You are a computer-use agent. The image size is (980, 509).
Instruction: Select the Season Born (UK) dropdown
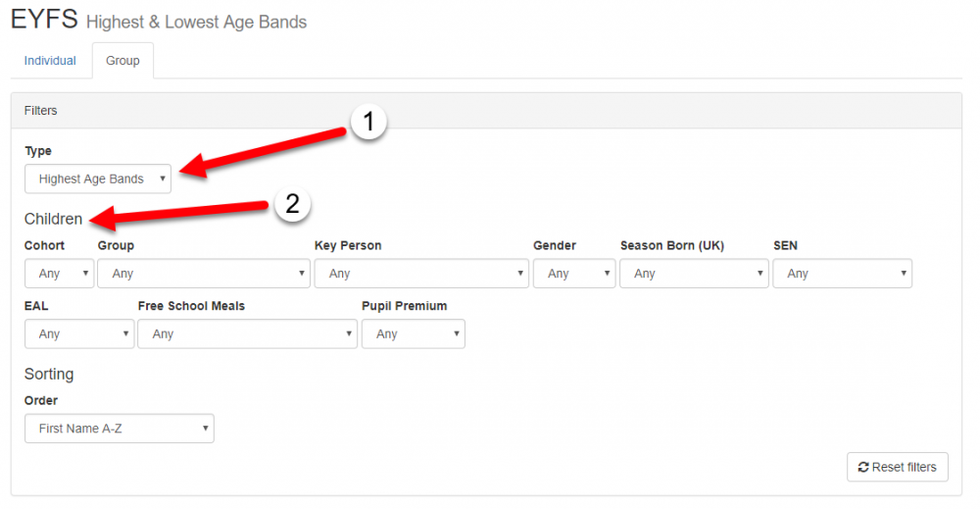pyautogui.click(x=694, y=274)
